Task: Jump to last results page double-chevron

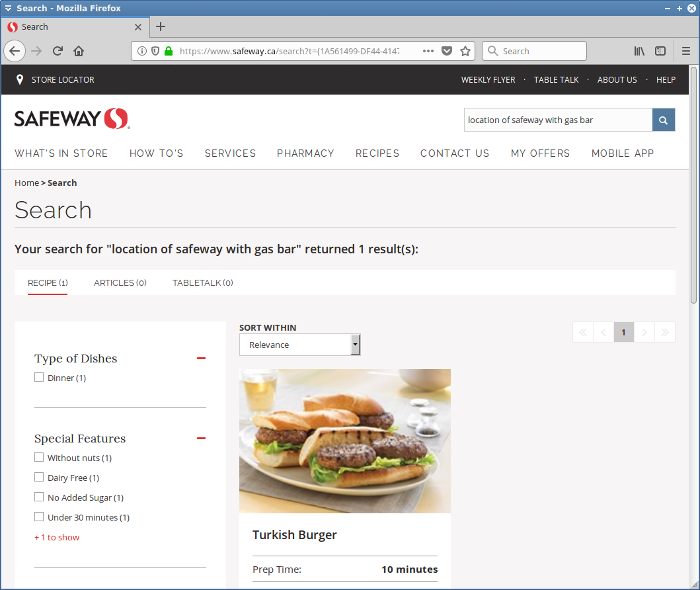Action: (x=665, y=332)
